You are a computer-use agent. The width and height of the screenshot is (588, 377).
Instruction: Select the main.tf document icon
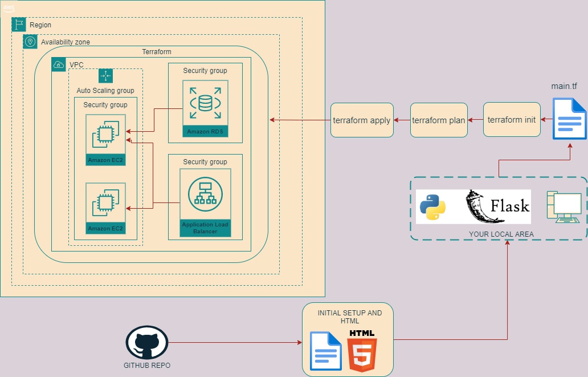569,119
